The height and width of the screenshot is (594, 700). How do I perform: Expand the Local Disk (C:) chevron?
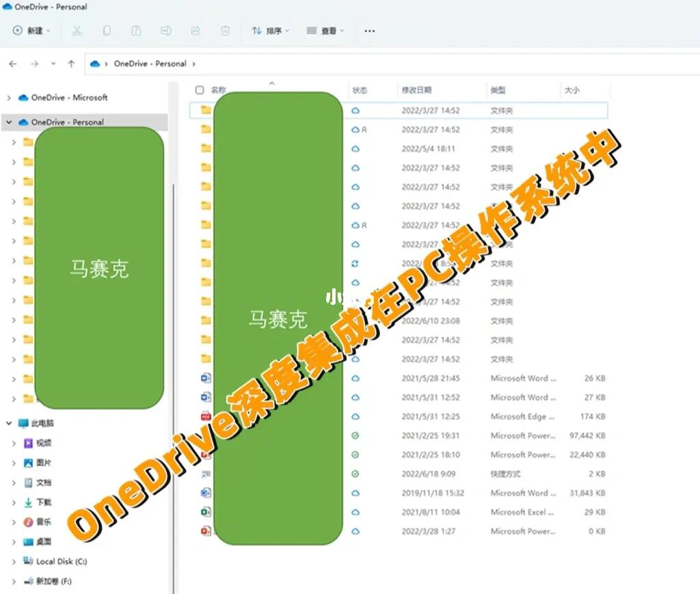tap(14, 561)
